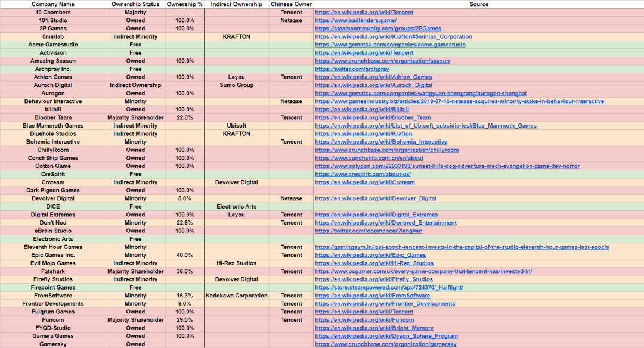Select the Ownership Status column header
Viewport: 644px width, 348px height.
(x=135, y=4)
